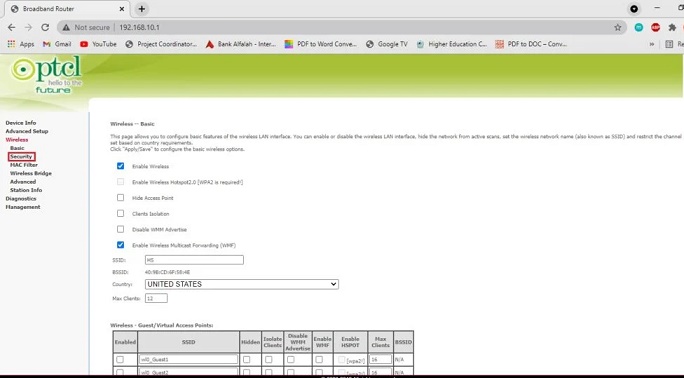Image resolution: width=684 pixels, height=378 pixels.
Task: Open Gmail bookmark
Action: [57, 44]
